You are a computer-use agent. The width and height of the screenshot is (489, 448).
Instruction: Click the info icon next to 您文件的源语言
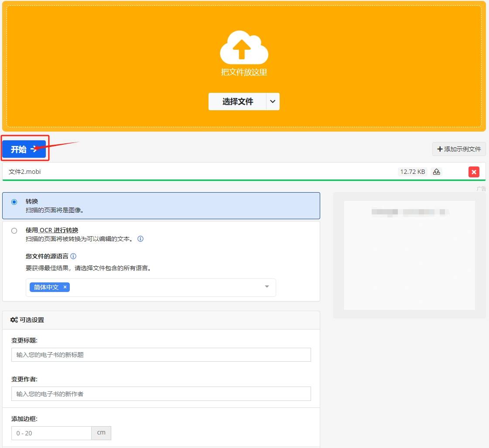(73, 256)
